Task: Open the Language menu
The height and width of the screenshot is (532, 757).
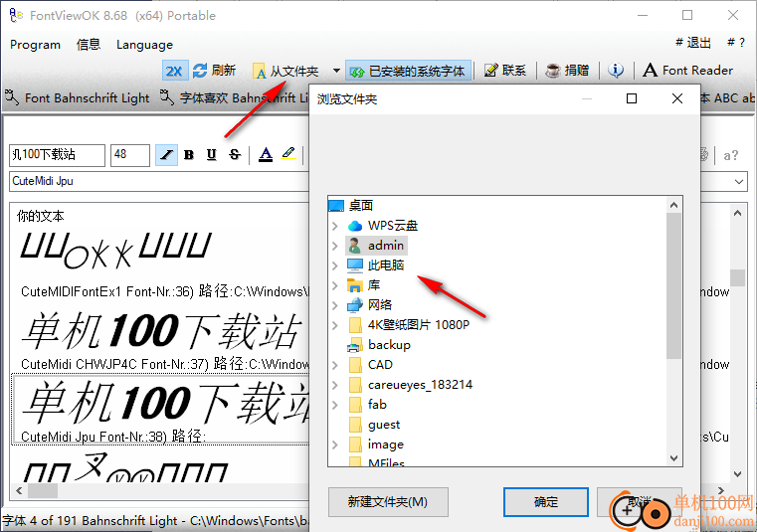Action: [144, 45]
